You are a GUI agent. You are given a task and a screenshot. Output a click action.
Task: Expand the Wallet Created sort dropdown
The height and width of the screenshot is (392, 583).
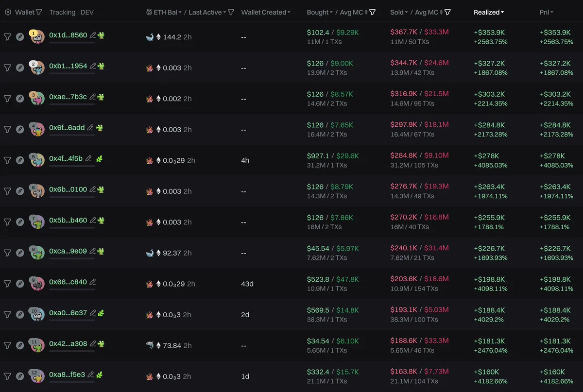pos(289,13)
